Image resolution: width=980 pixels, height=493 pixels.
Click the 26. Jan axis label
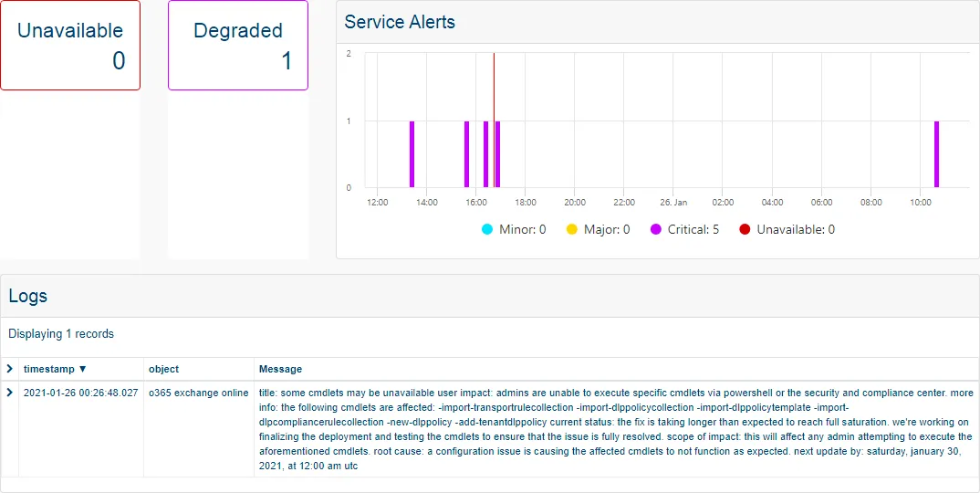click(x=673, y=203)
